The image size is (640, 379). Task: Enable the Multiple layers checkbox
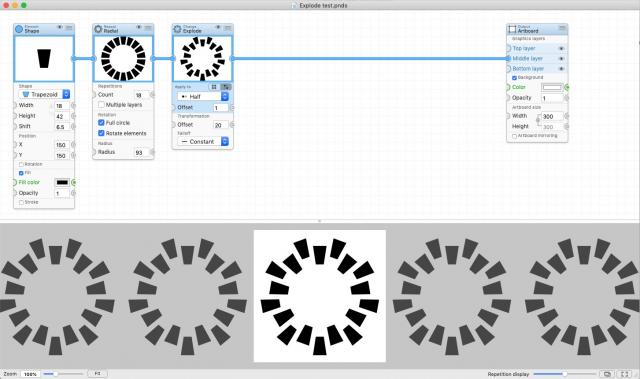click(x=101, y=105)
